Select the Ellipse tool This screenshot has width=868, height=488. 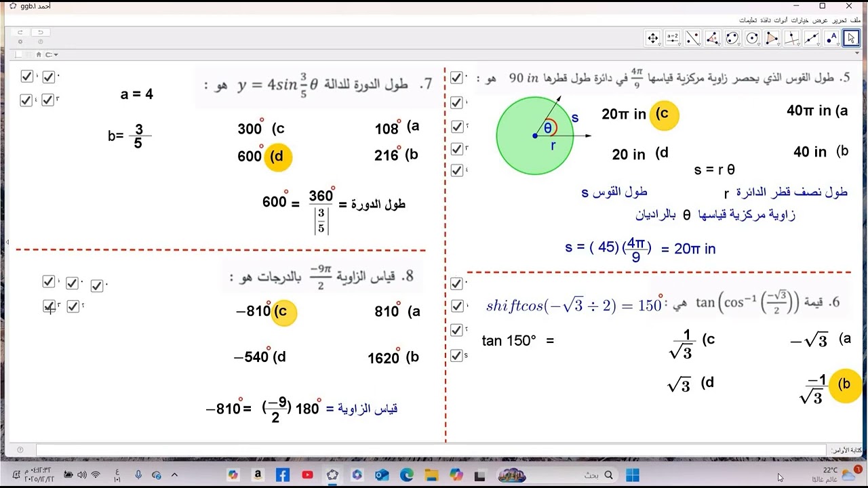click(x=732, y=39)
